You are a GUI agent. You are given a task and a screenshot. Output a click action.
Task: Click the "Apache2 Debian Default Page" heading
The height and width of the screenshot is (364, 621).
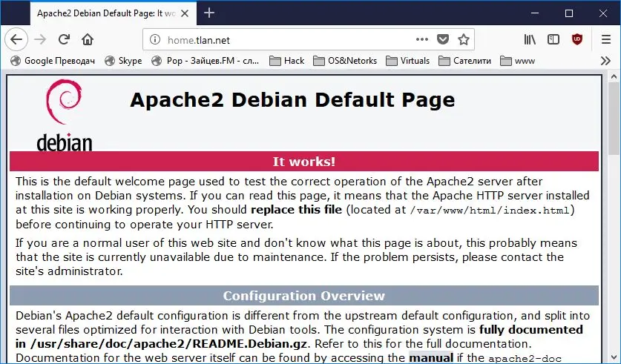pyautogui.click(x=292, y=99)
